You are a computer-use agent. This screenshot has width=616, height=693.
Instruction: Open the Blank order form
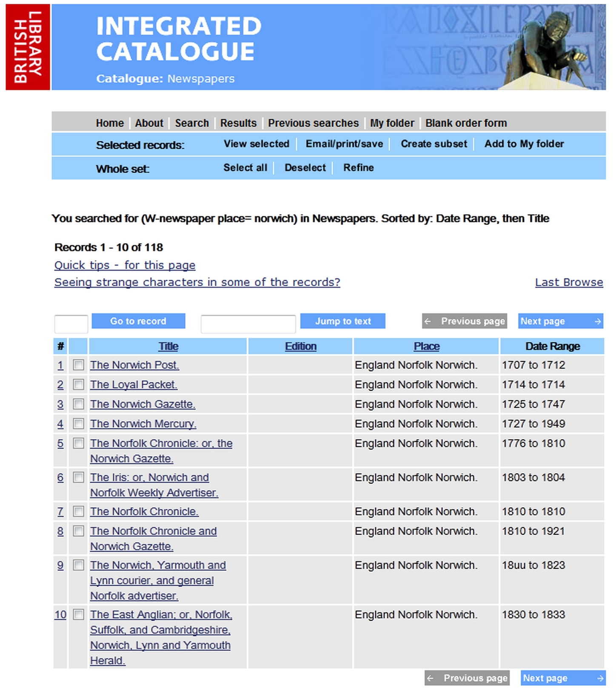click(466, 123)
